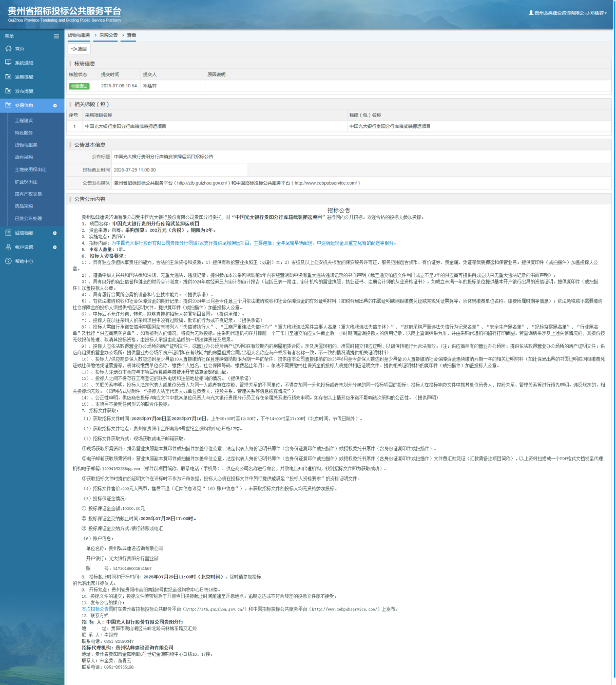Click the monitor icon for 系统通知
616x685 pixels.
[8, 63]
